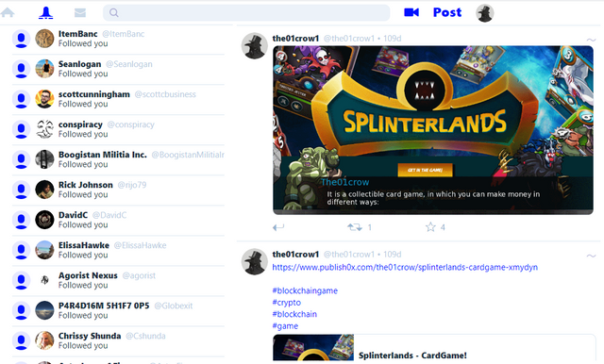Star the Splinterlands image post
The width and height of the screenshot is (604, 364).
[x=430, y=227]
